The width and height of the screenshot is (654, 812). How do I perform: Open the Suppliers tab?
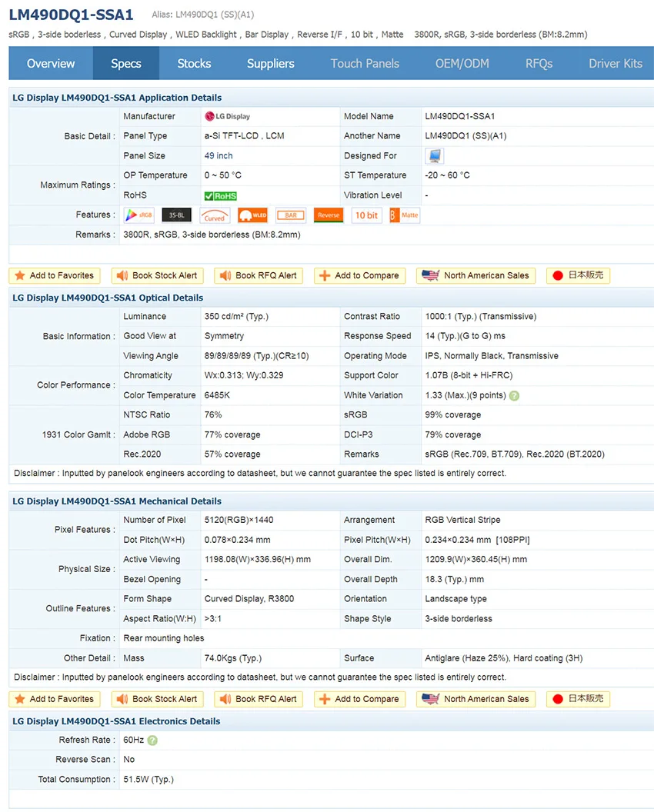271,63
